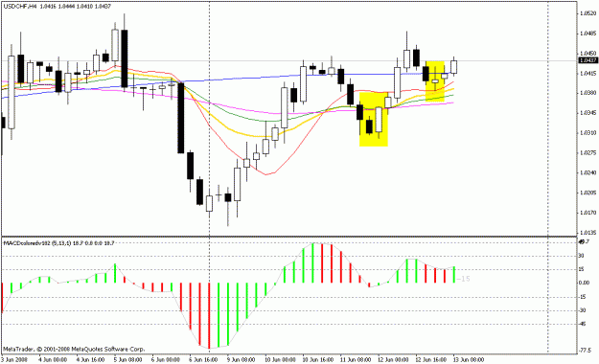Image resolution: width=599 pixels, height=364 pixels.
Task: Click the 6 Jun 16:00 time label
Action: click(x=203, y=360)
